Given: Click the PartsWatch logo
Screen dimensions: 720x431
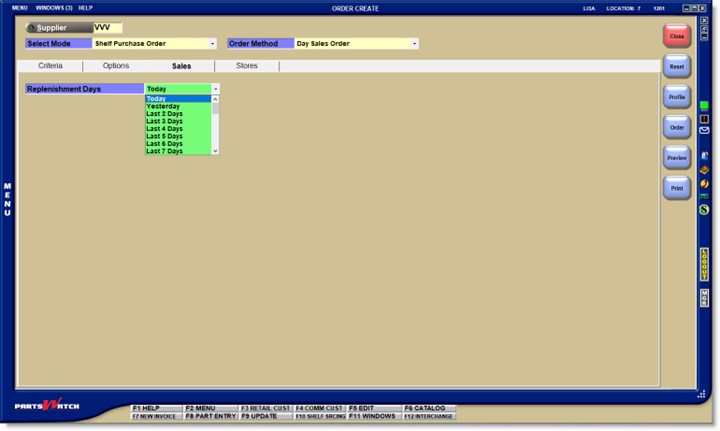Looking at the screenshot, I should pyautogui.click(x=47, y=405).
